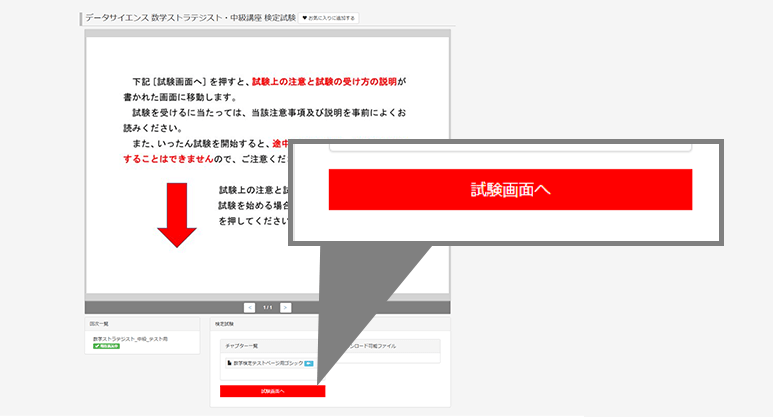Click the heart icon in the favorite button
Viewport: 773px width, 417px height.
pyautogui.click(x=306, y=18)
